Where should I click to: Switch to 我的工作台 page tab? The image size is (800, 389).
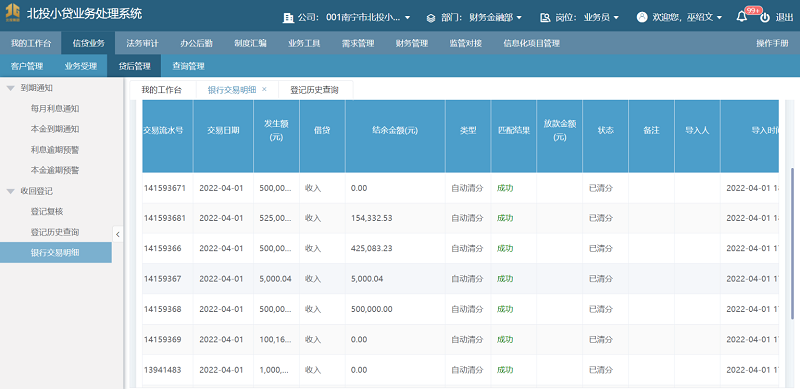[x=162, y=90]
